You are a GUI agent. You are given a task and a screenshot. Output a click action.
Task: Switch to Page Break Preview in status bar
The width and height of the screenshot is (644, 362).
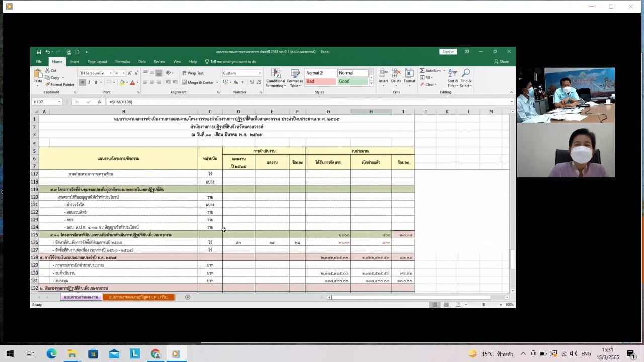pos(457,305)
